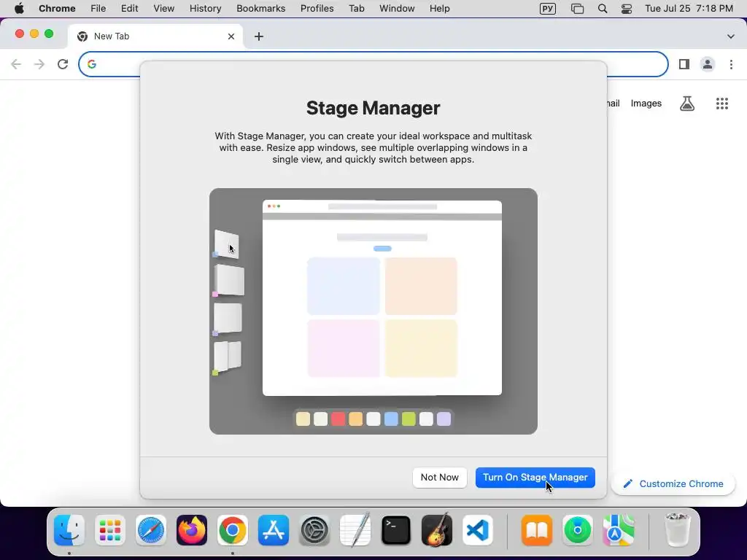
Task: Open Customize Chrome panel
Action: coord(673,483)
